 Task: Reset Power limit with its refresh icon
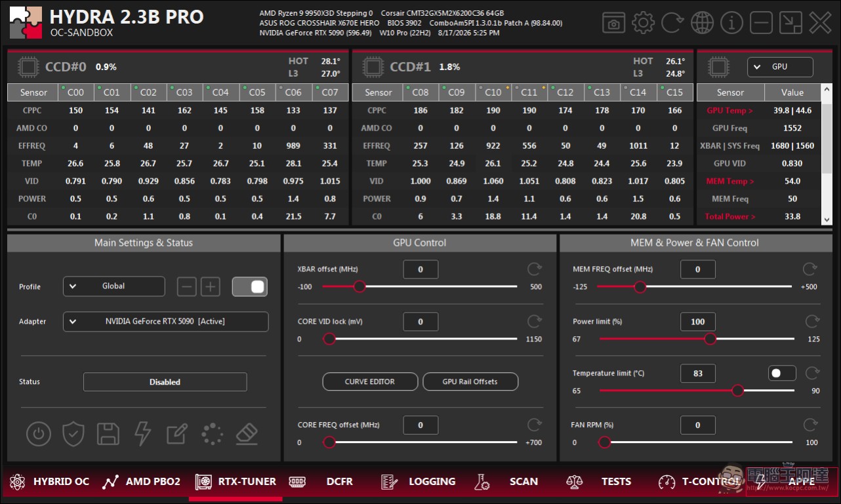[x=812, y=321]
